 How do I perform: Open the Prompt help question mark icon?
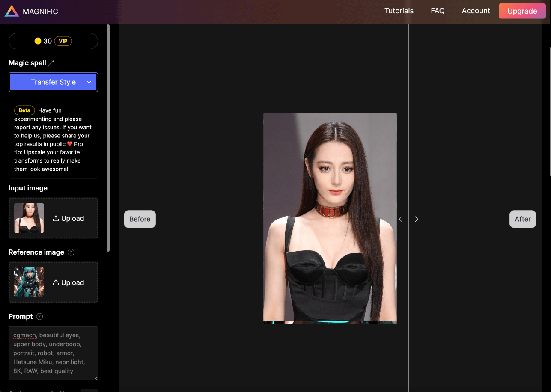click(x=39, y=317)
